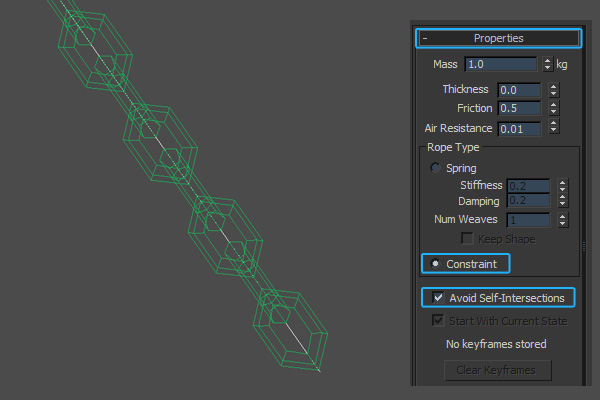
Task: Click the Mass value field
Action: point(501,64)
